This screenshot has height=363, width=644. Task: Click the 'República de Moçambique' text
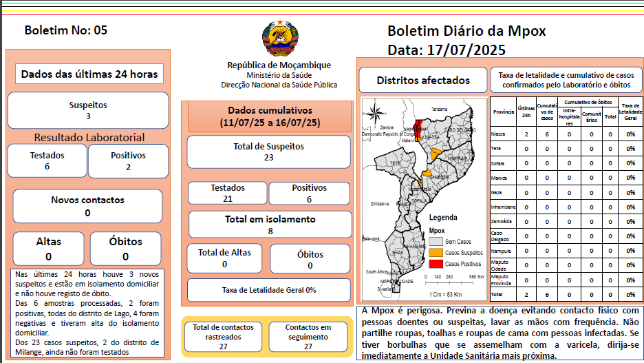[x=279, y=65]
